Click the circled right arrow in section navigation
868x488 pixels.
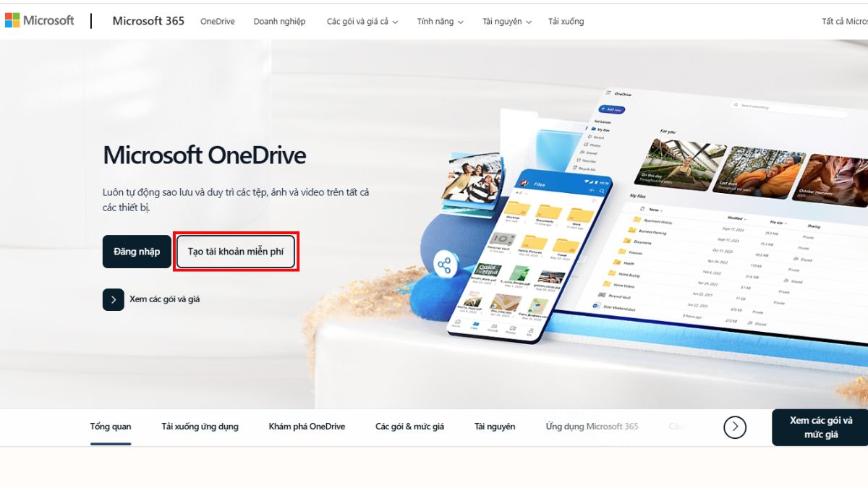[735, 427]
